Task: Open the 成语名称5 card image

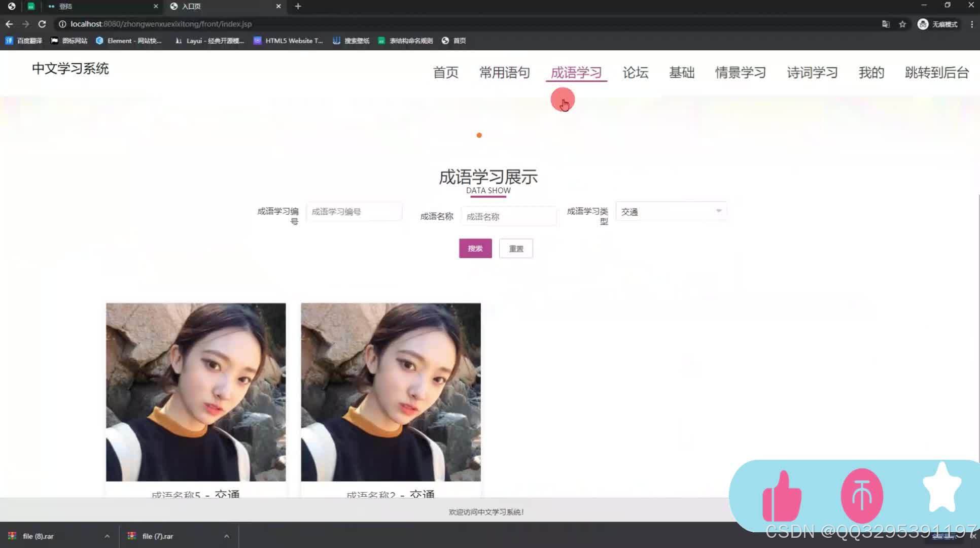Action: click(196, 392)
